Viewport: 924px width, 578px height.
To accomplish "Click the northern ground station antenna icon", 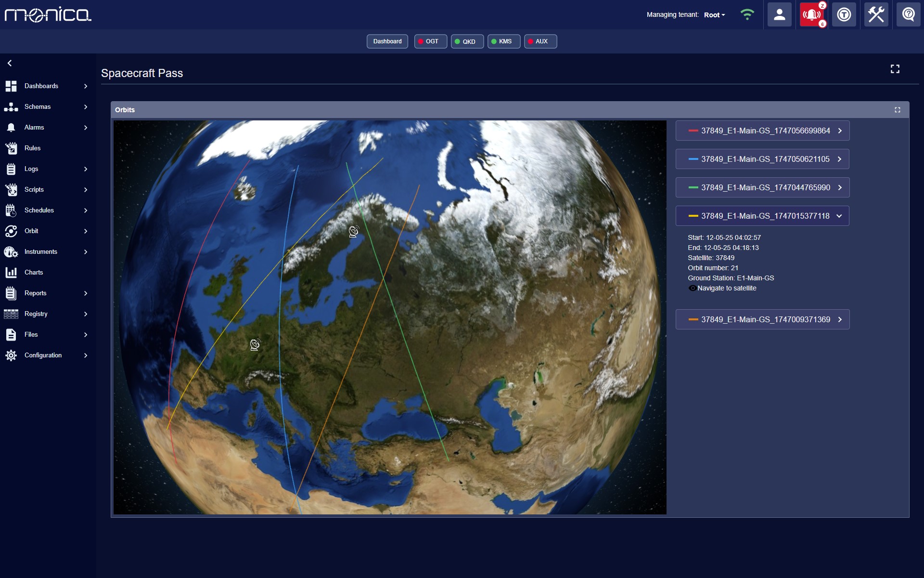I will (354, 232).
